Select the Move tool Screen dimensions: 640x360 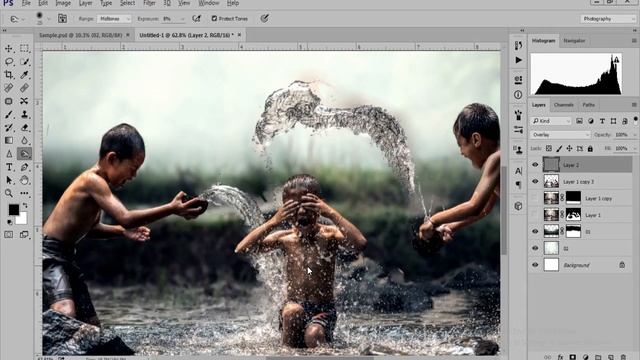coord(9,49)
